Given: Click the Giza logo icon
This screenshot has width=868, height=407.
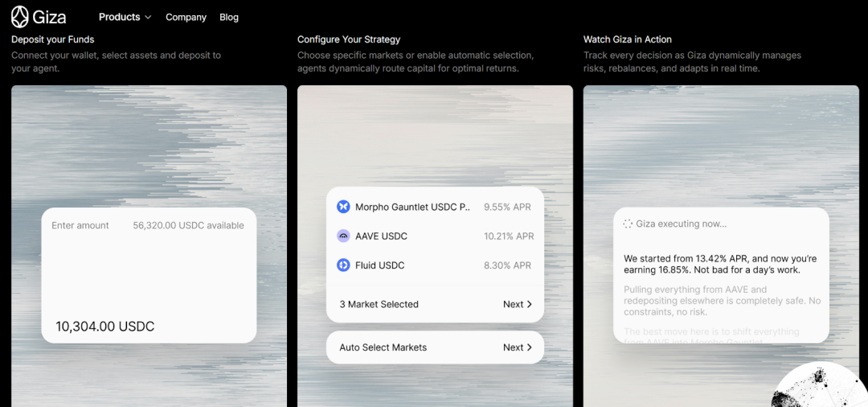Looking at the screenshot, I should click(x=20, y=17).
